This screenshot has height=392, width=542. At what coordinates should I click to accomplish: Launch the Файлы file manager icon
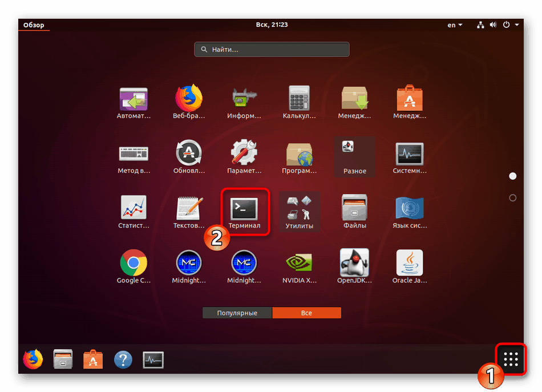point(354,210)
